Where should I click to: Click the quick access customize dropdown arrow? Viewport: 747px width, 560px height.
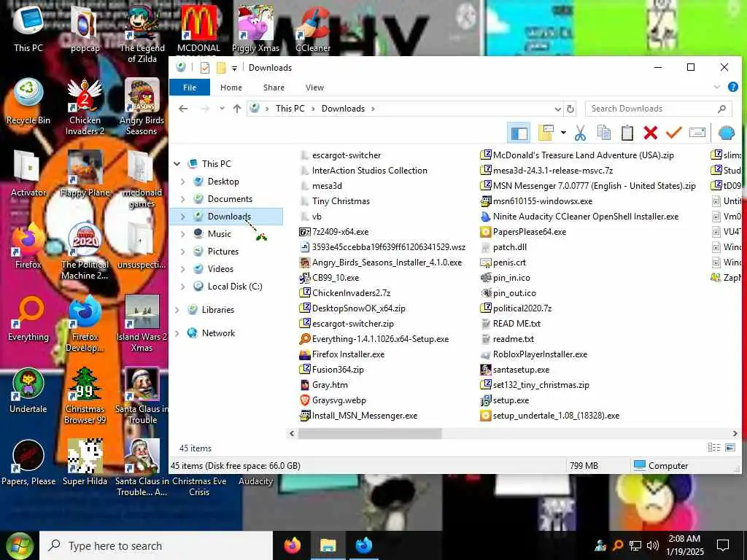click(234, 68)
